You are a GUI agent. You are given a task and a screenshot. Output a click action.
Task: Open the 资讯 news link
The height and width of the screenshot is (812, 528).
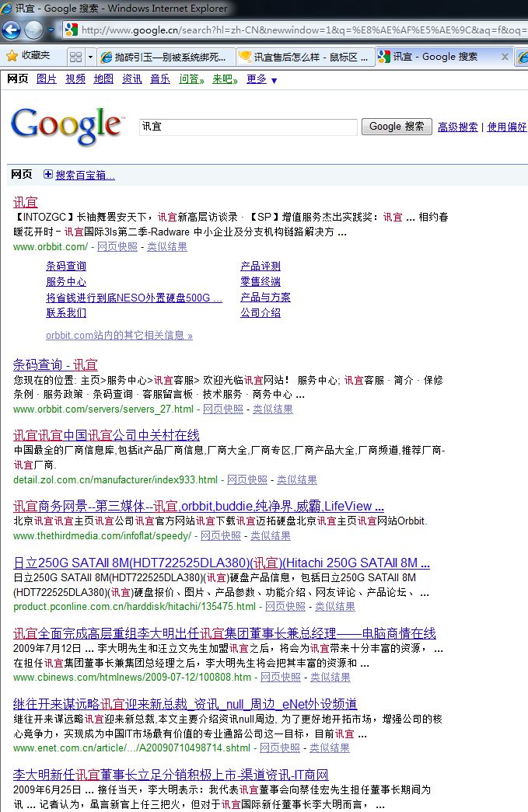tap(131, 78)
